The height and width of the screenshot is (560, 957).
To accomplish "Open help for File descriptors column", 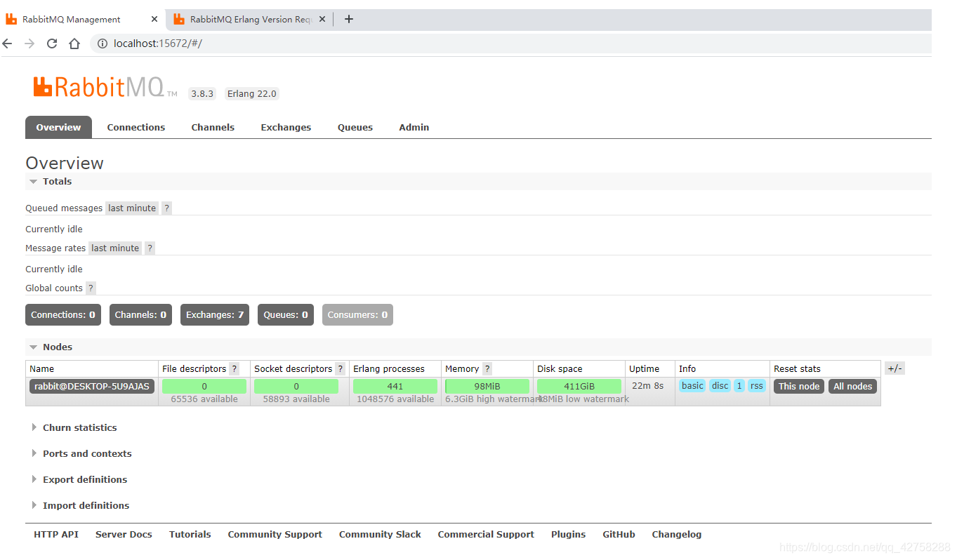I will coord(235,369).
